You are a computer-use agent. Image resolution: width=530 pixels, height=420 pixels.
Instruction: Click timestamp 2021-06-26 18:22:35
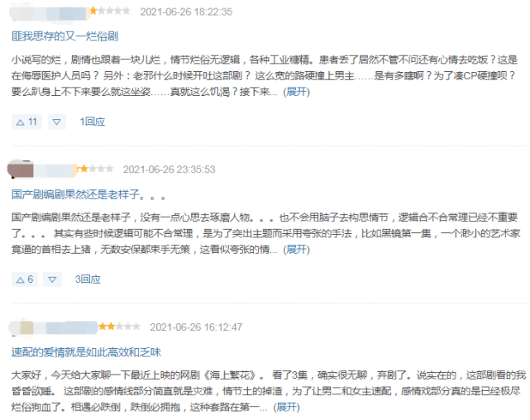click(186, 12)
